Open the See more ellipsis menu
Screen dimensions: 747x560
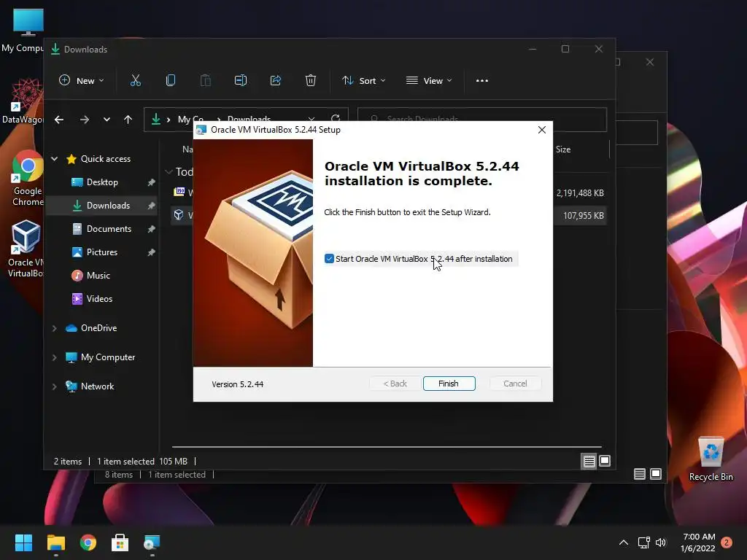(482, 80)
